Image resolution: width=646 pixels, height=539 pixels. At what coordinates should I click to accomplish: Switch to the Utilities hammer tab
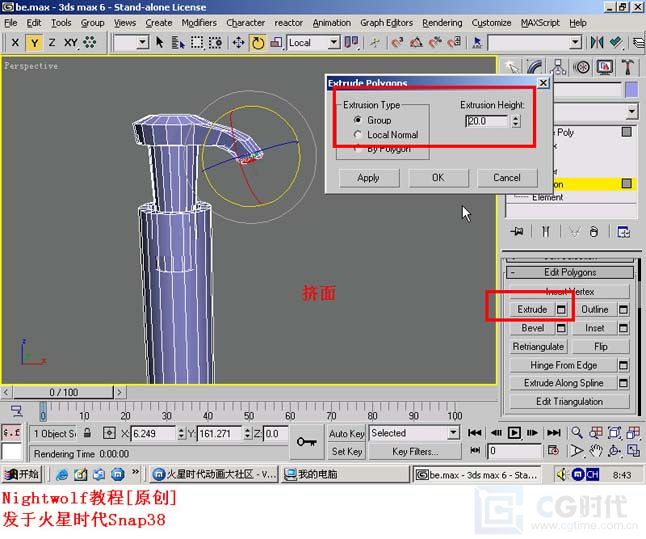[628, 67]
